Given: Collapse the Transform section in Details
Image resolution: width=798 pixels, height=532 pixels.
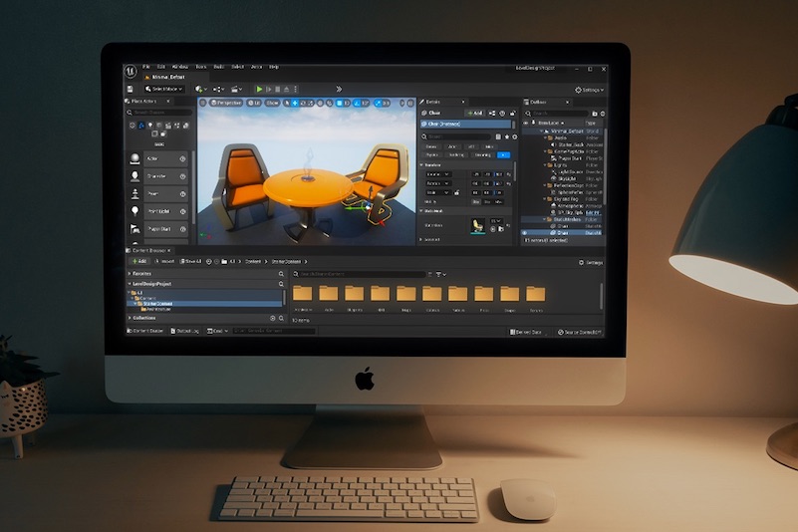Looking at the screenshot, I should [421, 165].
